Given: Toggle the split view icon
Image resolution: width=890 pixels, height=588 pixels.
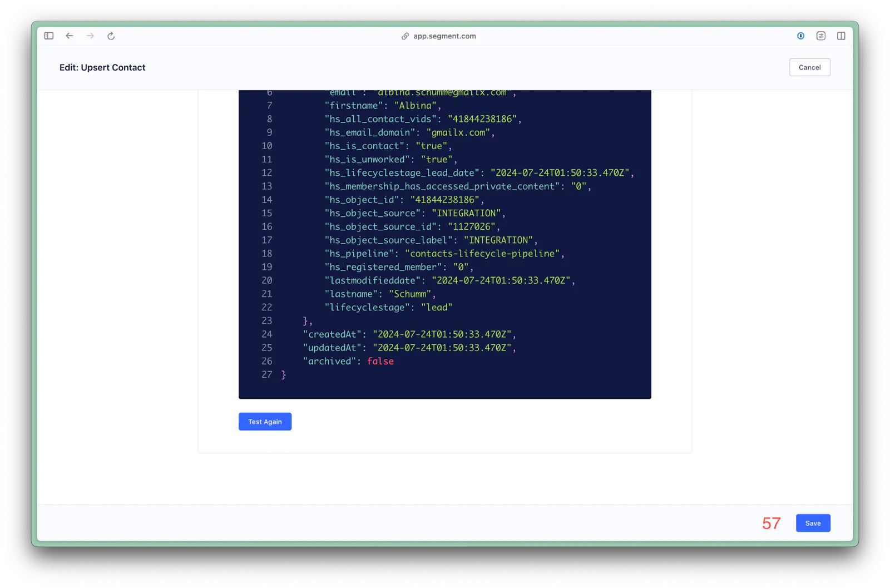Looking at the screenshot, I should 841,36.
